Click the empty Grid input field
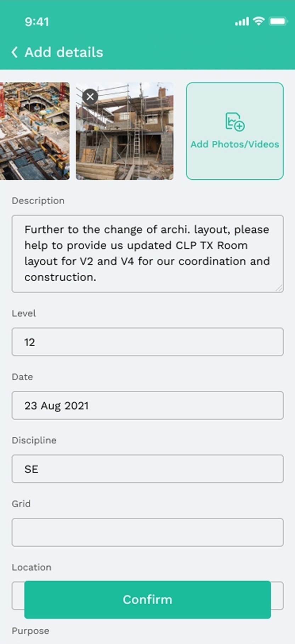Image resolution: width=295 pixels, height=644 pixels. point(147,532)
